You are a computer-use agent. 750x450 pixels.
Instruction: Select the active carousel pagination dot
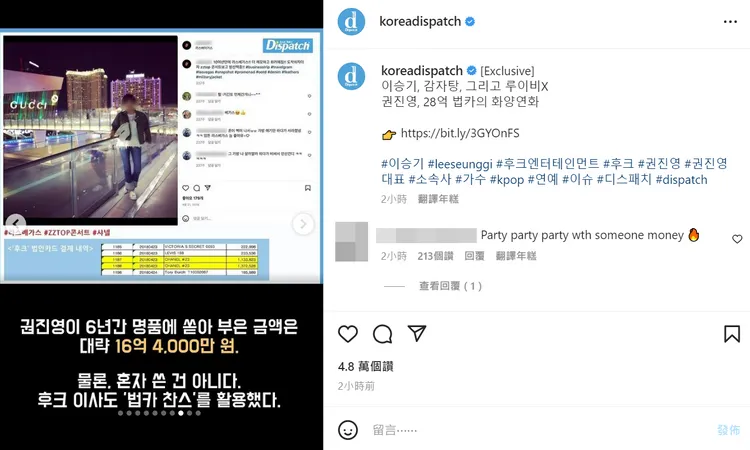[x=181, y=413]
